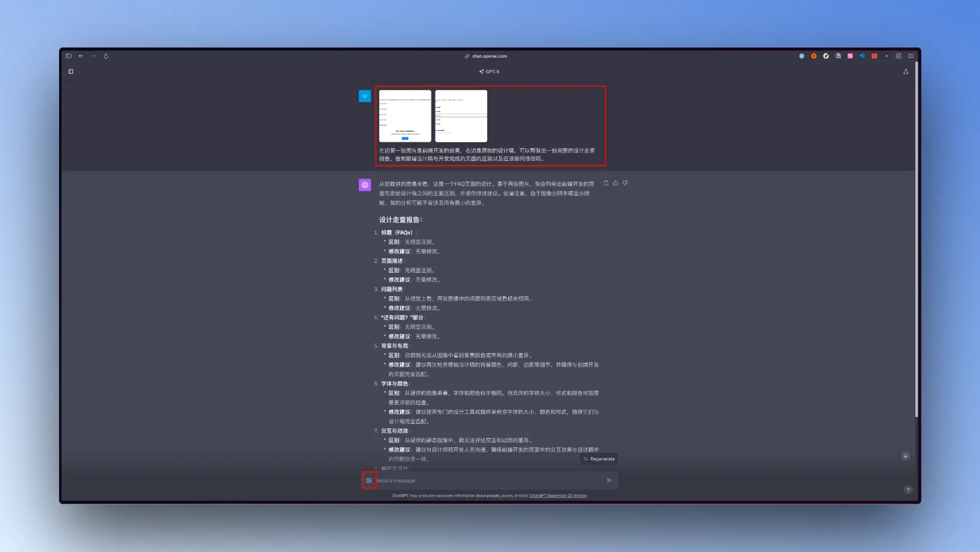This screenshot has width=980, height=552.
Task: Reload the page with the refresh icon
Action: 106,56
